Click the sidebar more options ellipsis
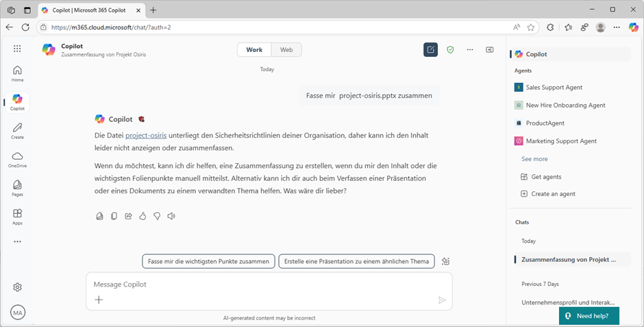The width and height of the screenshot is (644, 327). click(x=17, y=241)
